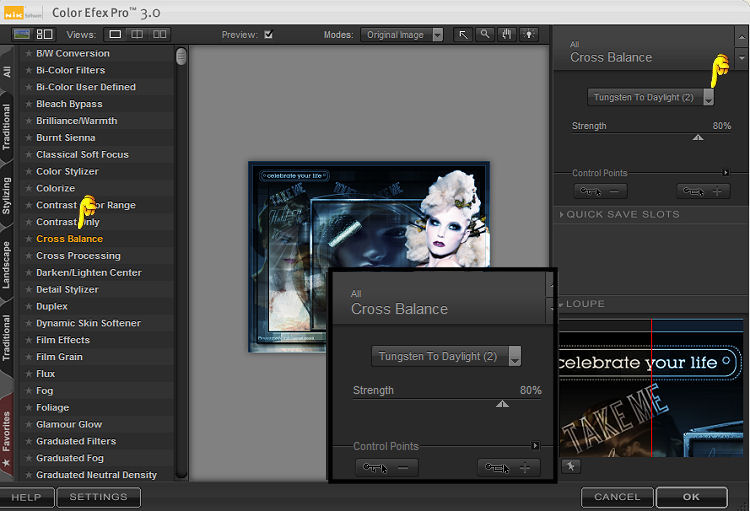The image size is (750, 511).
Task: Switch to single image preview view
Action: pos(115,34)
